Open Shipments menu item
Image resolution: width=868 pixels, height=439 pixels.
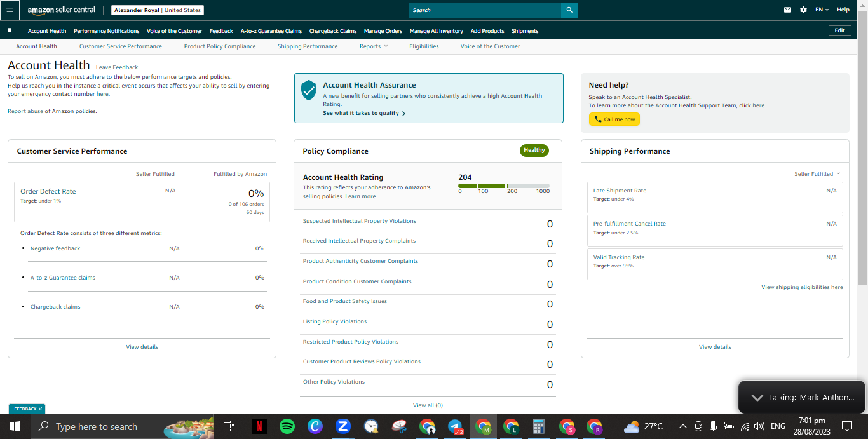coord(525,30)
